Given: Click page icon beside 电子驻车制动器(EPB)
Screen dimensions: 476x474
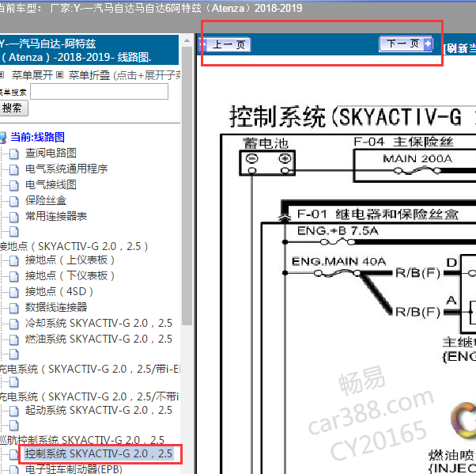Looking at the screenshot, I should pyautogui.click(x=13, y=470).
